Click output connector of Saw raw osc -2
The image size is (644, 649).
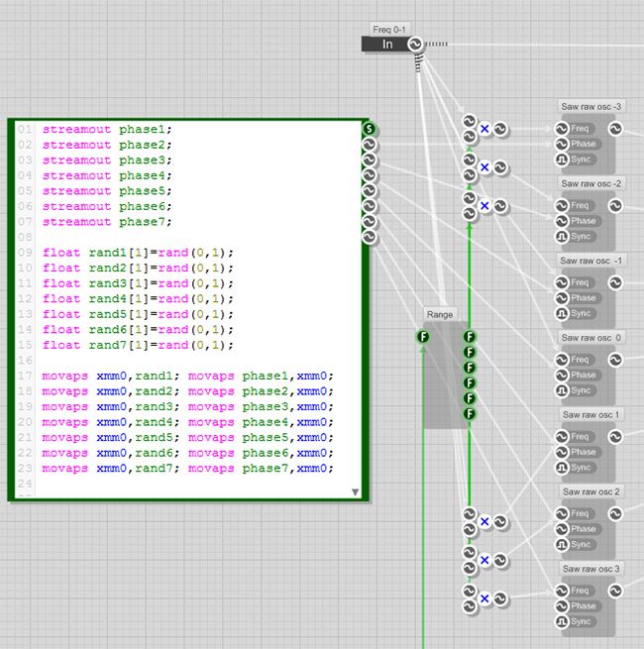point(615,206)
